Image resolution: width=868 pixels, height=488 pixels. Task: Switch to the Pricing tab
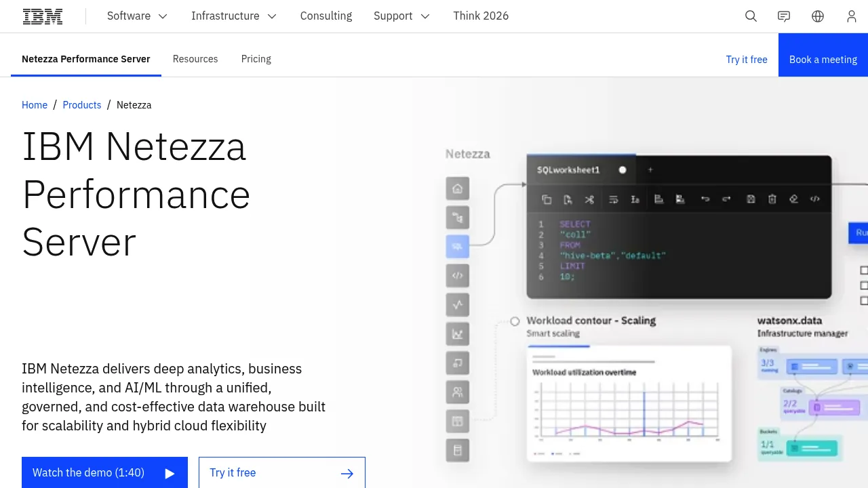coord(256,59)
